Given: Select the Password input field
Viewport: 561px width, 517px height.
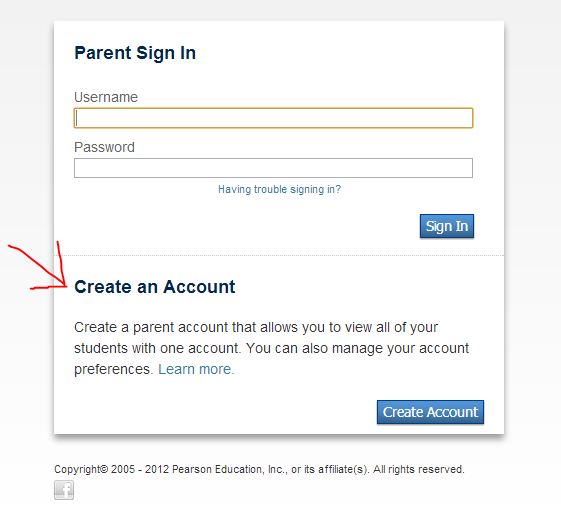Looking at the screenshot, I should (x=273, y=168).
